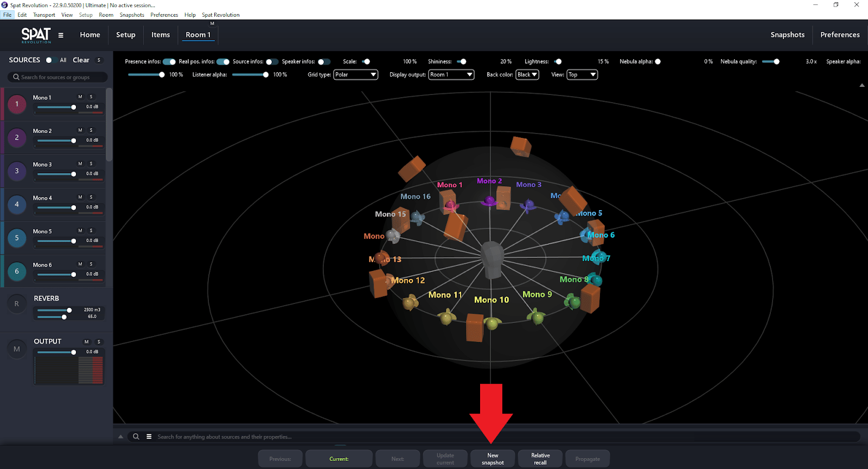Viewport: 868px width, 469px height.
Task: Click the Mono 10 source sphere in the room
Action: pos(492,324)
